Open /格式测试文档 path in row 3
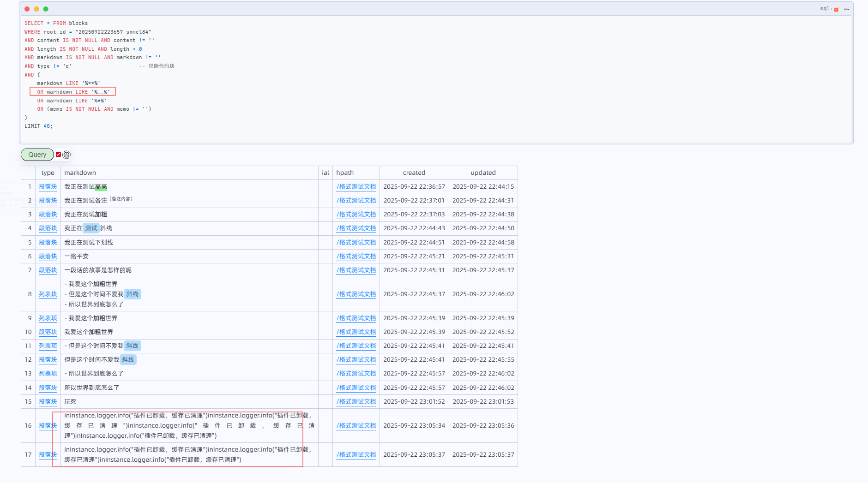 pyautogui.click(x=356, y=215)
